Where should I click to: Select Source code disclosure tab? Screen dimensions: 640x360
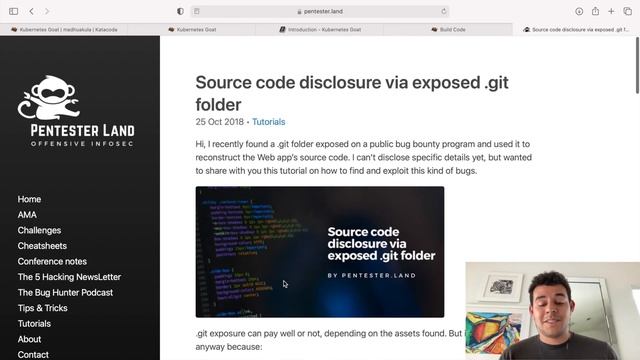point(576,29)
